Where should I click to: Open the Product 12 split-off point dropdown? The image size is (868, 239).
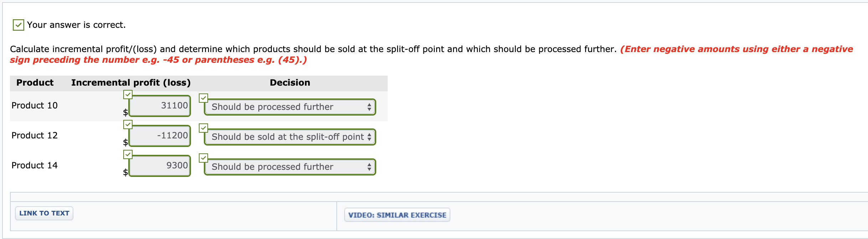[289, 137]
